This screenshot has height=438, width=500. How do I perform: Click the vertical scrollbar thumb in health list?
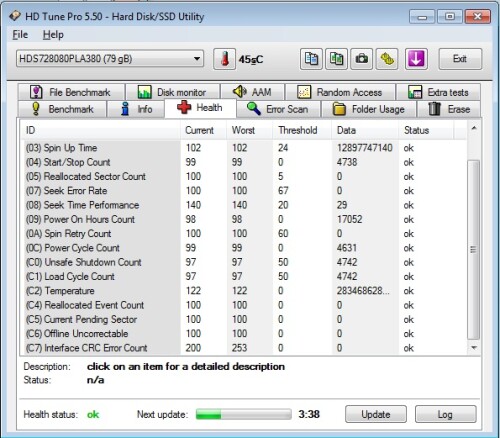tap(474, 250)
